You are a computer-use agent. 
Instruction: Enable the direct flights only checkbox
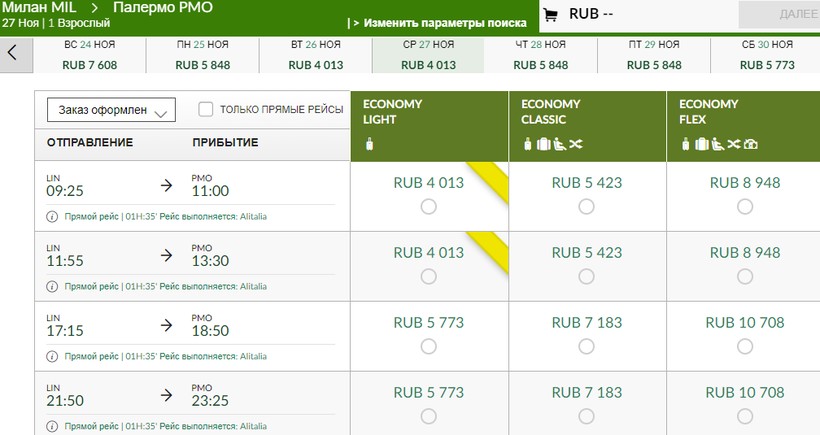tap(206, 109)
